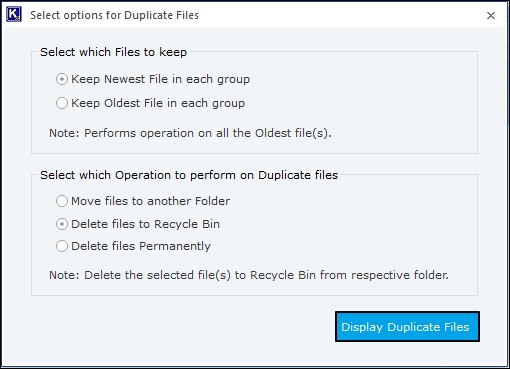Click the note about Oldest file(s) operation
The image size is (510, 369).
(190, 133)
